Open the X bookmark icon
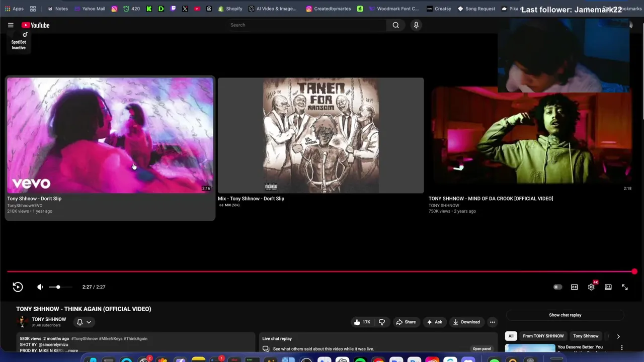This screenshot has width=644, height=362. (185, 9)
